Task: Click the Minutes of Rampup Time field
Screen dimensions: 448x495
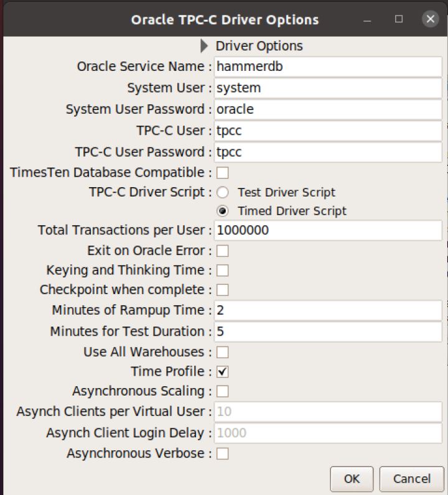Action: pos(327,310)
